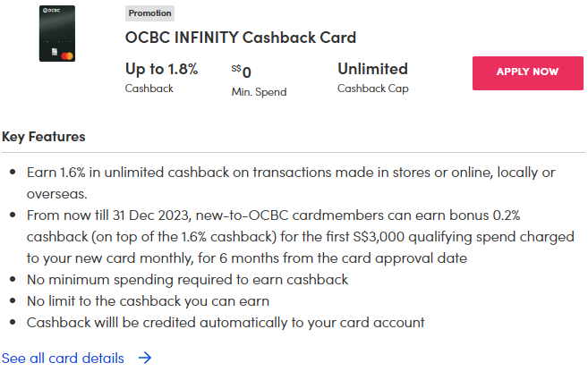
Task: Click the Key Features heading
Action: pyautogui.click(x=44, y=137)
